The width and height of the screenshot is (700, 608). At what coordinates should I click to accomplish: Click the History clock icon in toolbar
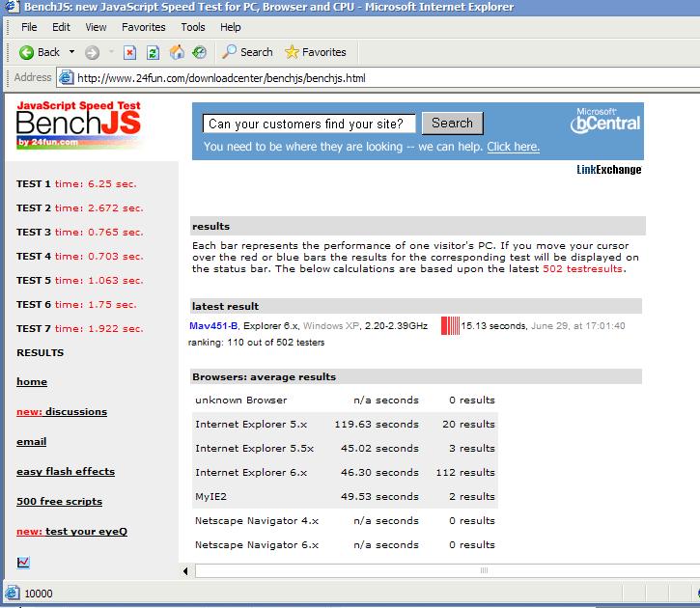[199, 52]
